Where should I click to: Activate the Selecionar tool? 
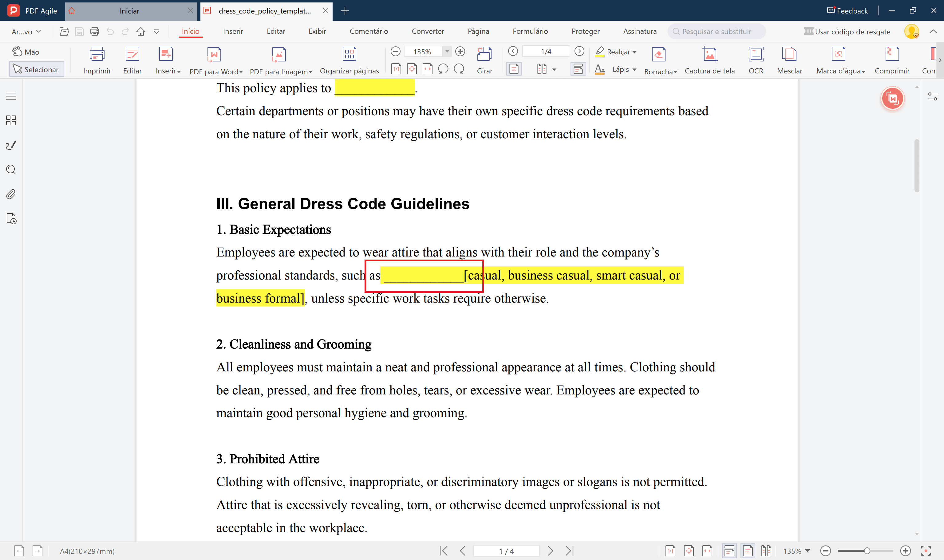(x=36, y=69)
